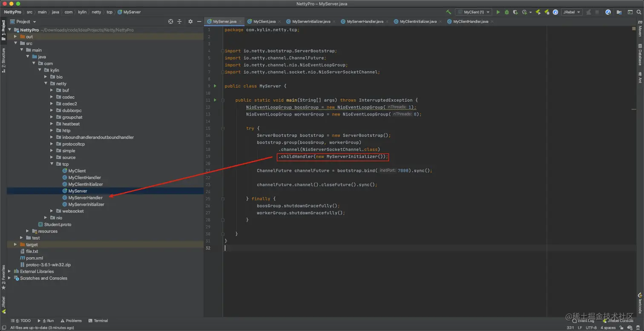Click run gutter icon beside main method
644x331 pixels.
[x=215, y=100]
